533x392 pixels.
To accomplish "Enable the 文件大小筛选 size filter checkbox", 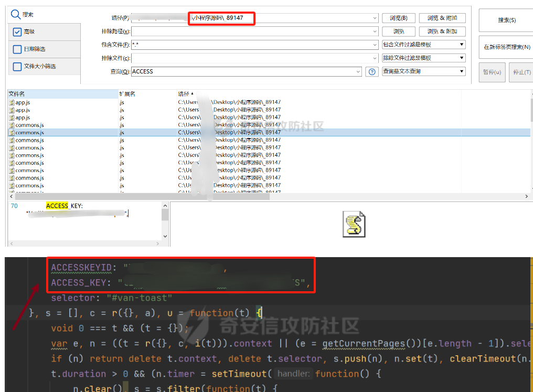I will point(17,67).
